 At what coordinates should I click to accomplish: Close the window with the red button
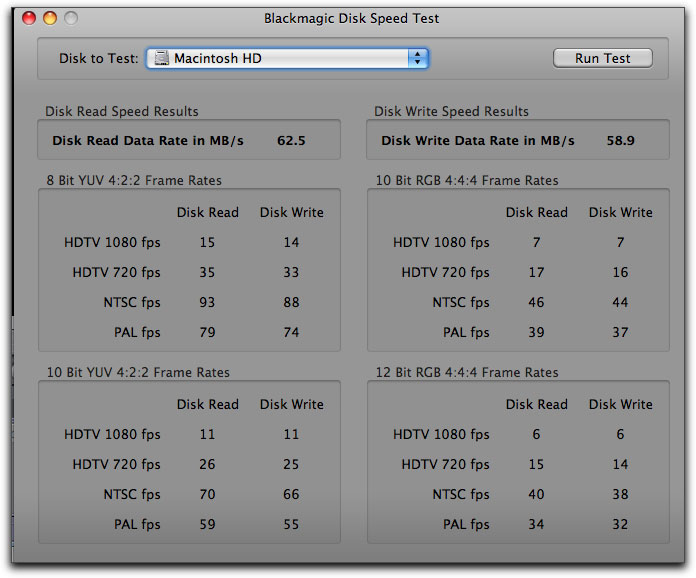click(x=28, y=18)
